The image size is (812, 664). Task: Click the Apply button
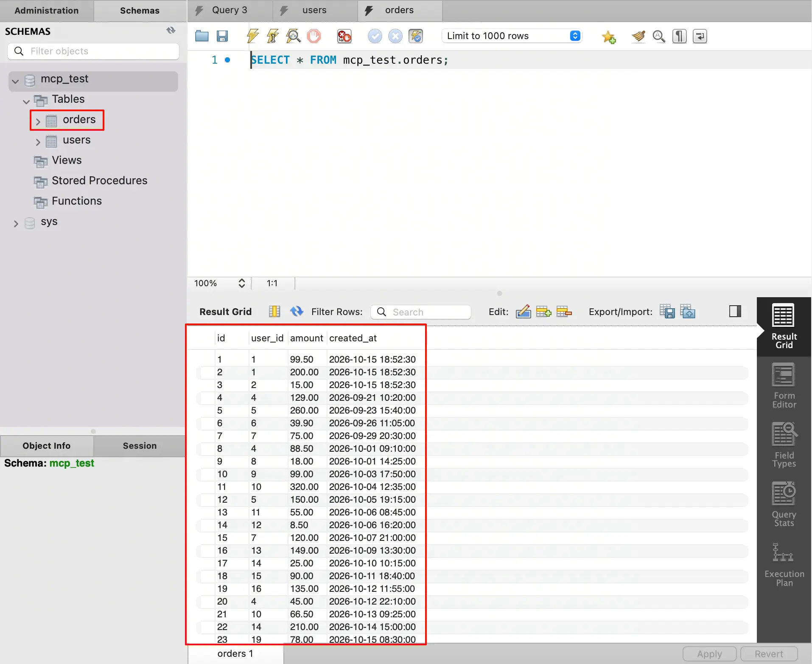[x=709, y=654]
